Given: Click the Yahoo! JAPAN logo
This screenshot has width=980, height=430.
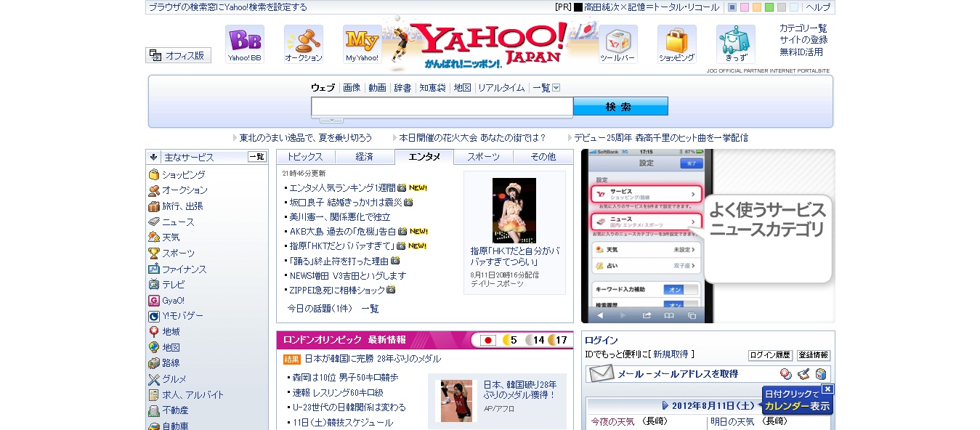Looking at the screenshot, I should (490, 44).
